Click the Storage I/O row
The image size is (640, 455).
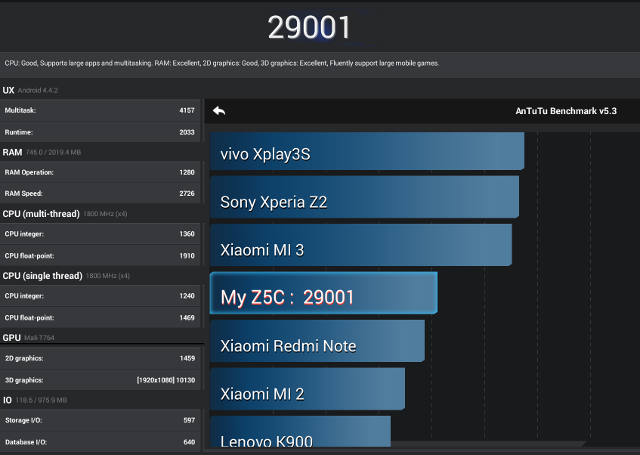[100, 420]
